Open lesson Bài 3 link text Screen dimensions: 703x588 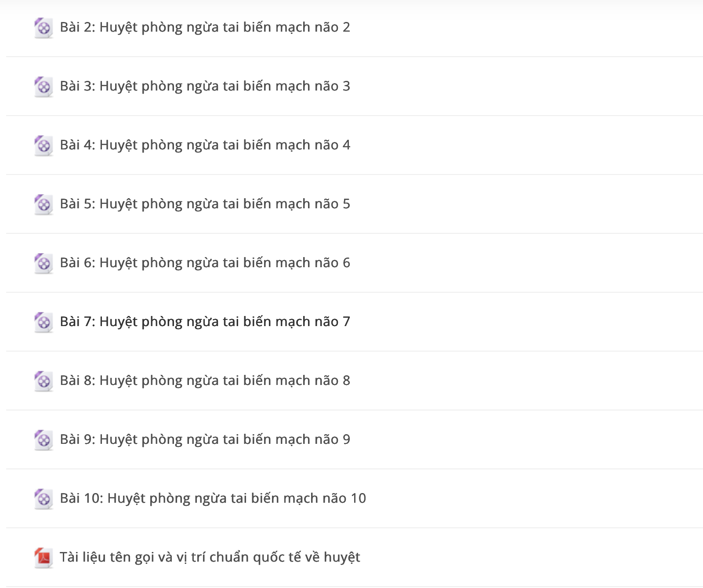(x=205, y=87)
